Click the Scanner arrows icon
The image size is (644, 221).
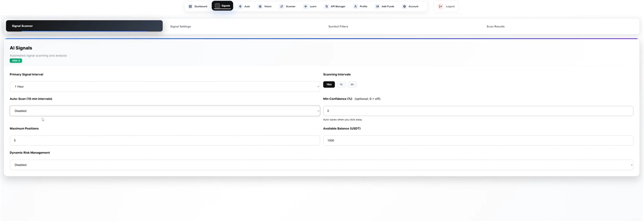point(282,6)
